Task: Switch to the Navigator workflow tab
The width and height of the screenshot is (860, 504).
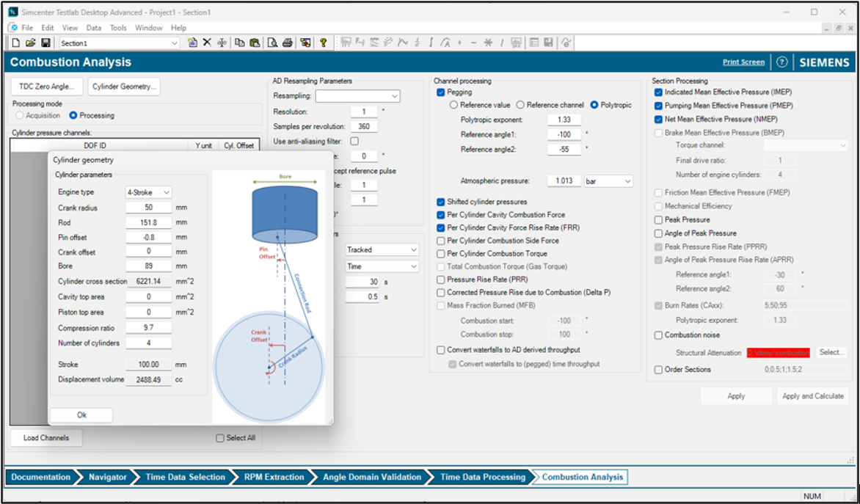Action: (107, 477)
